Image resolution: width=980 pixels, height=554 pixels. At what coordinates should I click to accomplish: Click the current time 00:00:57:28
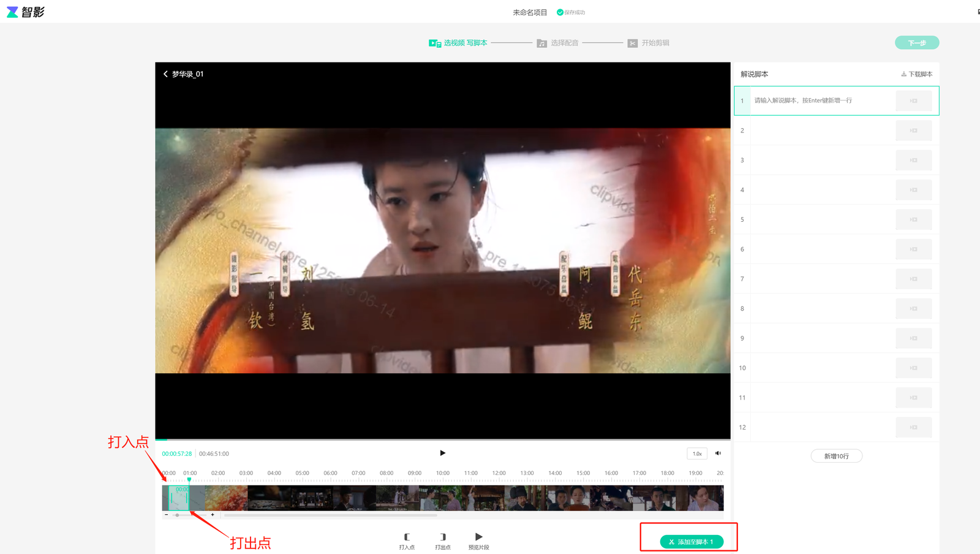177,454
